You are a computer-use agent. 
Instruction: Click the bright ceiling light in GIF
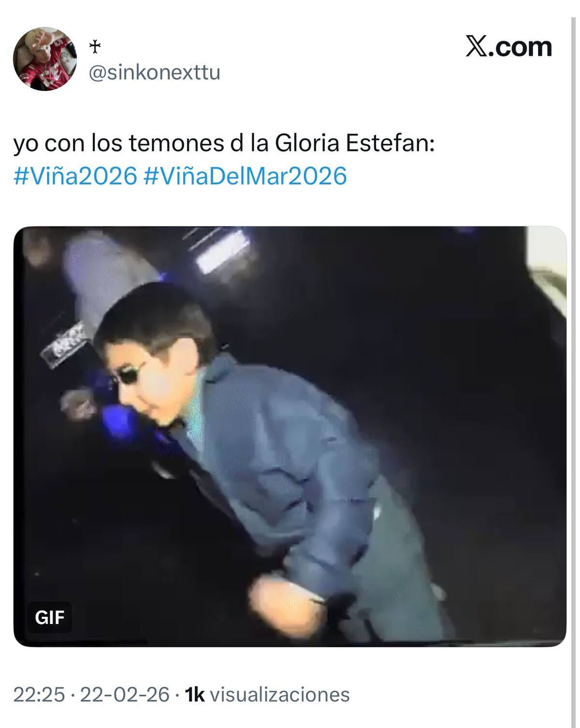tap(223, 251)
